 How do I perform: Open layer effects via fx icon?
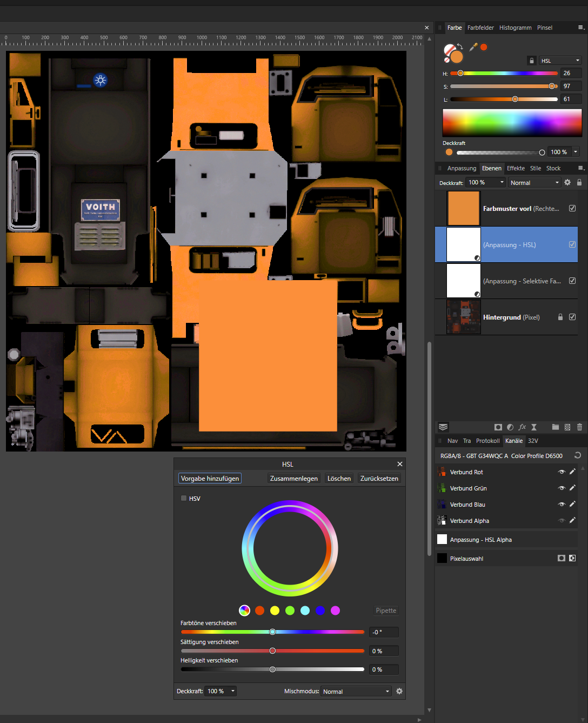pyautogui.click(x=522, y=427)
